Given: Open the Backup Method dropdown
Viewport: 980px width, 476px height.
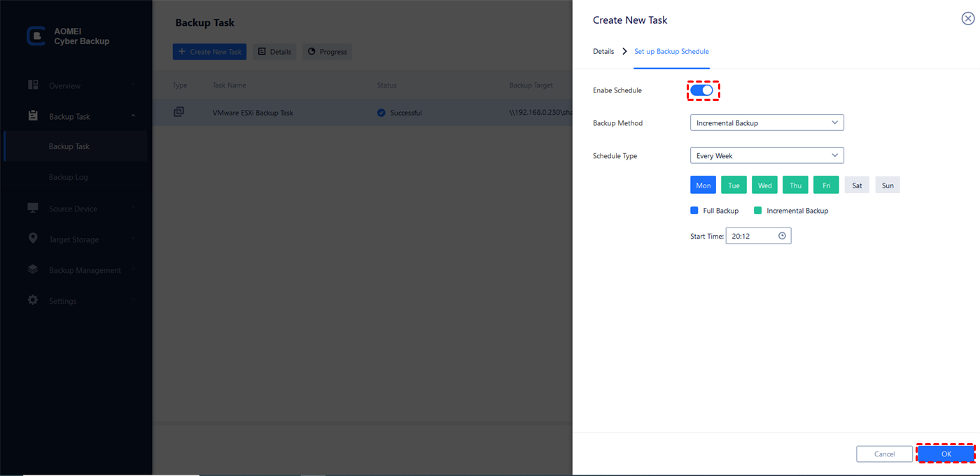Looking at the screenshot, I should 766,123.
